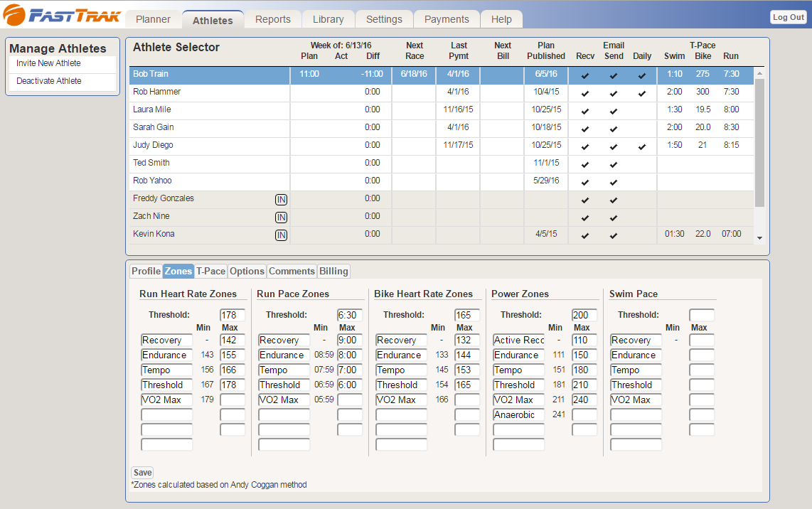
Task: Go to the Payments tab
Action: (x=447, y=19)
